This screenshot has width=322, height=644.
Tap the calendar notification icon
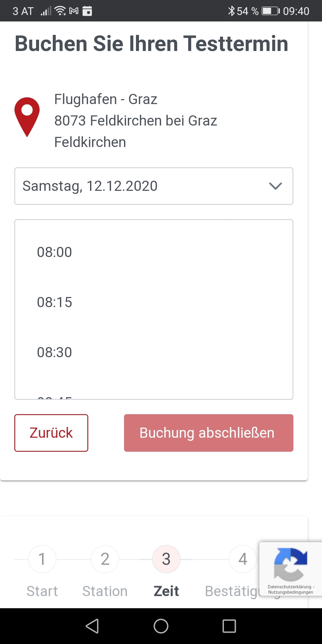(x=87, y=11)
